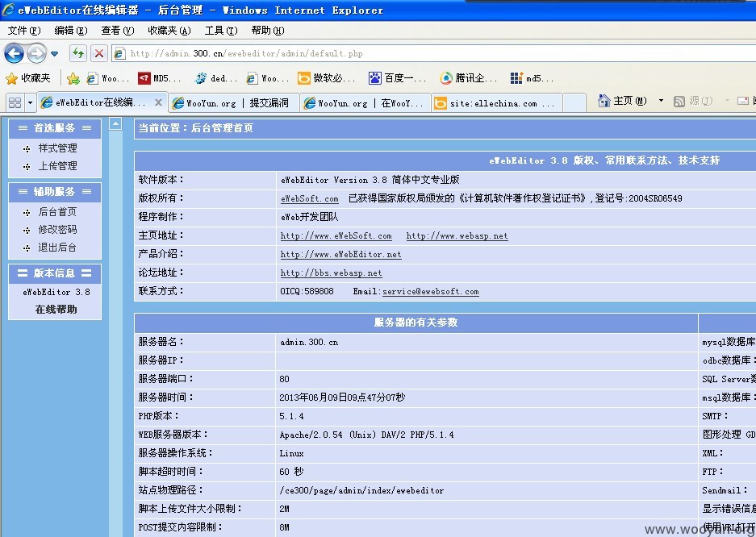Viewport: 756px width, 537px height.
Task: Click the server time 2013年06月09日 value
Action: click(x=342, y=398)
